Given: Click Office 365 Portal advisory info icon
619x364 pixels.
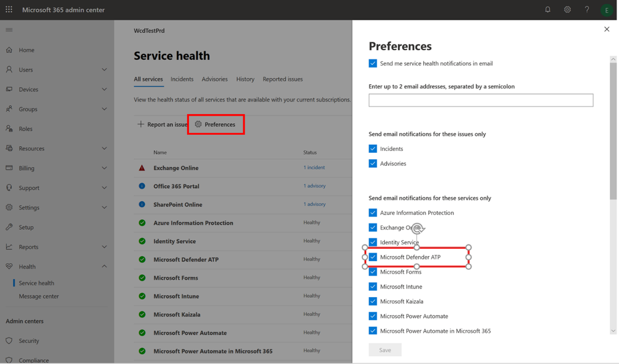Looking at the screenshot, I should (x=142, y=186).
